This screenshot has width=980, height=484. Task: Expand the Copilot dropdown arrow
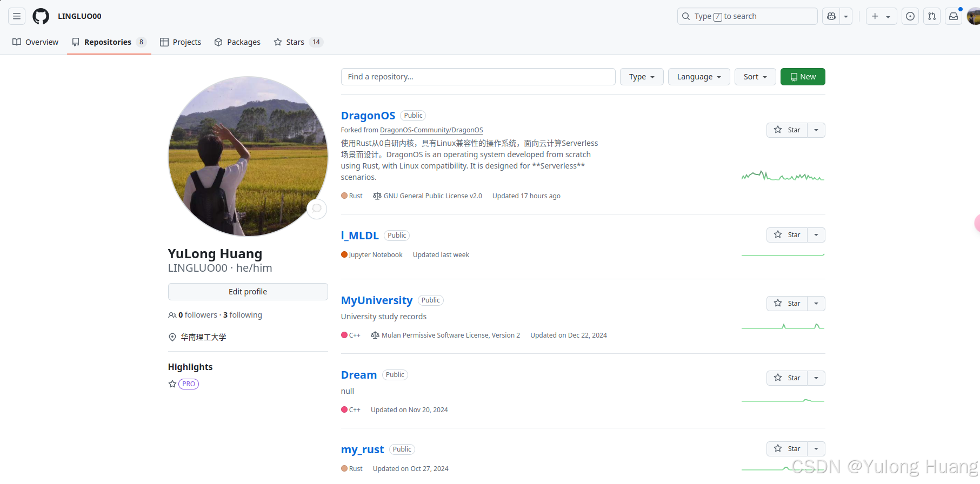846,16
